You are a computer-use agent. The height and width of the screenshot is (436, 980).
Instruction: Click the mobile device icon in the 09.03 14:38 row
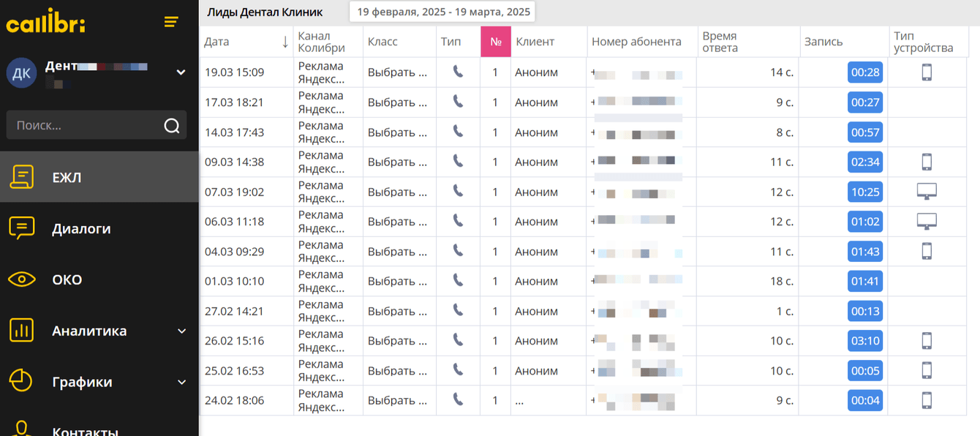pyautogui.click(x=927, y=162)
